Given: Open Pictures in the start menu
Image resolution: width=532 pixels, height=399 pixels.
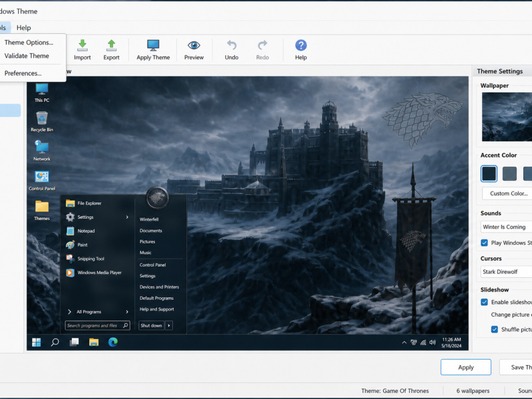Looking at the screenshot, I should (147, 241).
